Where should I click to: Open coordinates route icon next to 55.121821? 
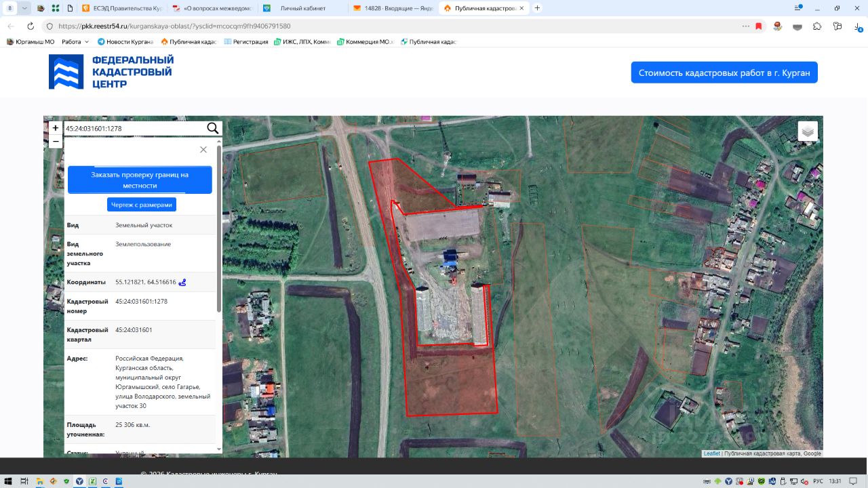tap(182, 283)
